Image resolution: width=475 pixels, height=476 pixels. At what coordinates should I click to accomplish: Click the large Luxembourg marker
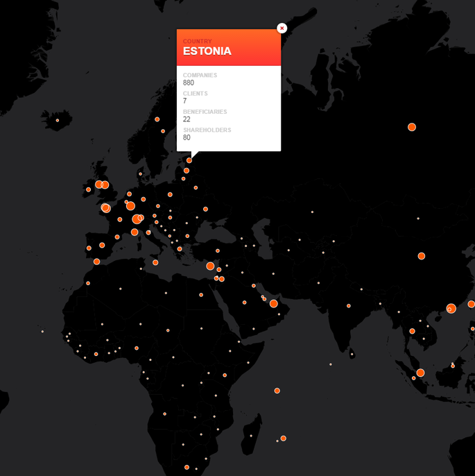tap(130, 206)
